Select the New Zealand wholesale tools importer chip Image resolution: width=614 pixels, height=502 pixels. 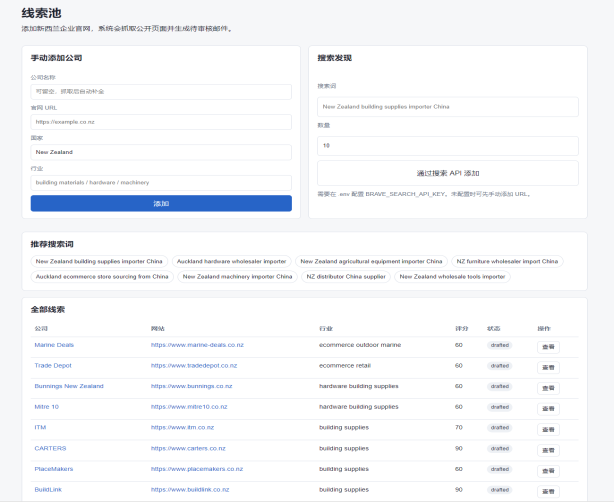452,276
